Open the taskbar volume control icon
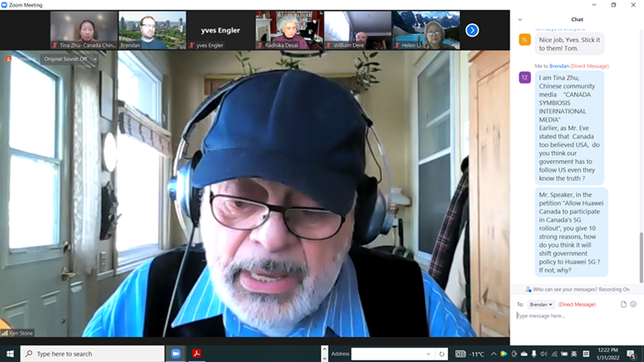Image resolution: width=644 pixels, height=362 pixels. [544, 354]
